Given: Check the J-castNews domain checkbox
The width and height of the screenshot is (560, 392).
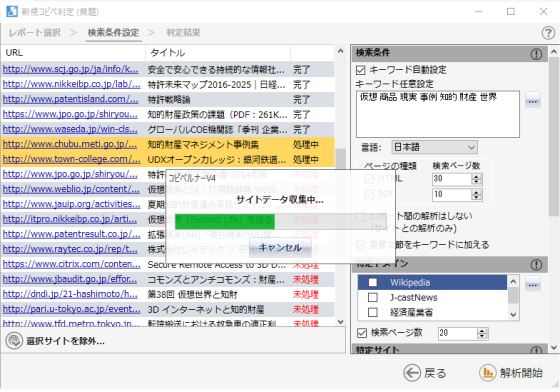Looking at the screenshot, I should click(372, 297).
